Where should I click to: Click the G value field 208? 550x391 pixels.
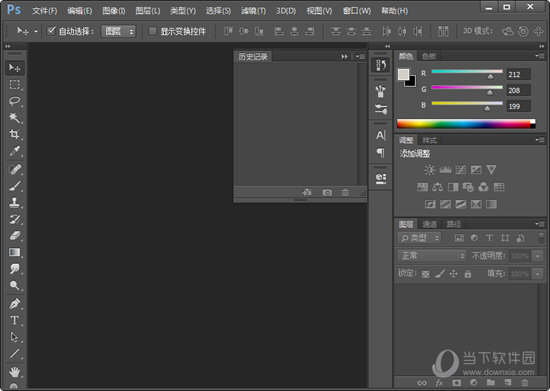518,90
